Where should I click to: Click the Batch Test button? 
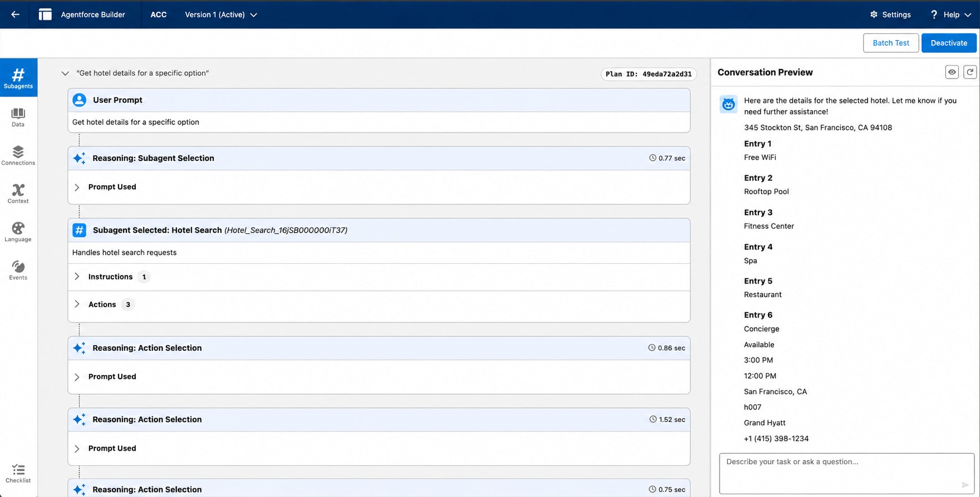coord(891,43)
